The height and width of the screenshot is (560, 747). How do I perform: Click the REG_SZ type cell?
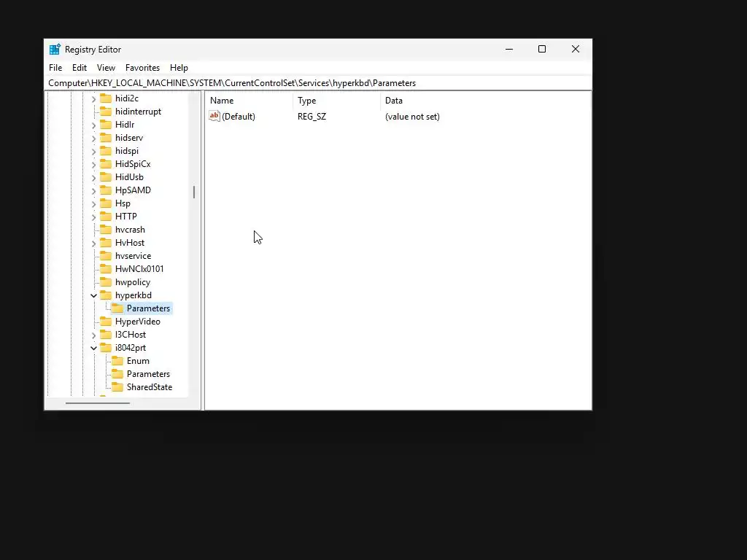point(311,116)
